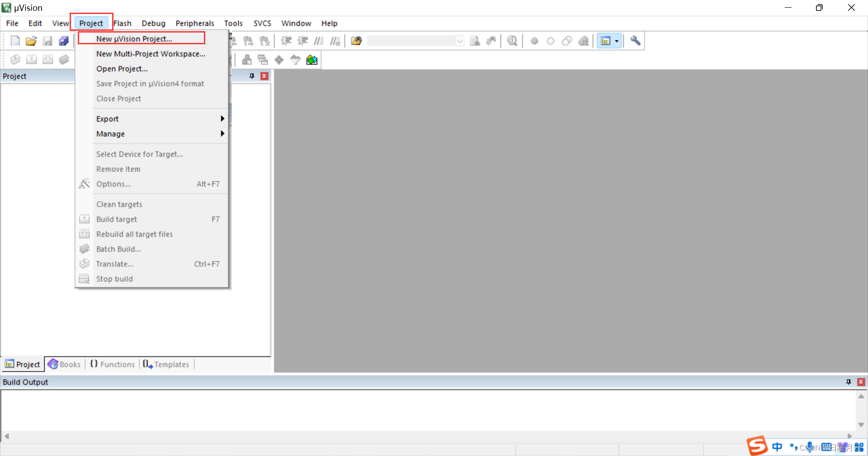
Task: Click the Open file folder icon
Action: pos(31,41)
